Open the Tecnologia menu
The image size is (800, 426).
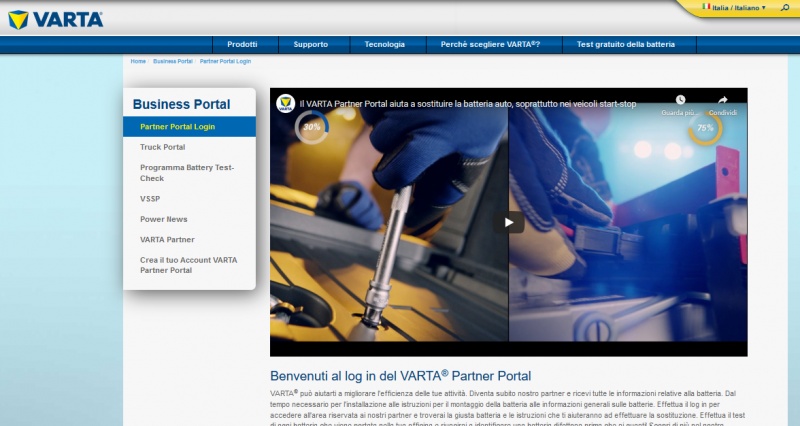(x=385, y=44)
